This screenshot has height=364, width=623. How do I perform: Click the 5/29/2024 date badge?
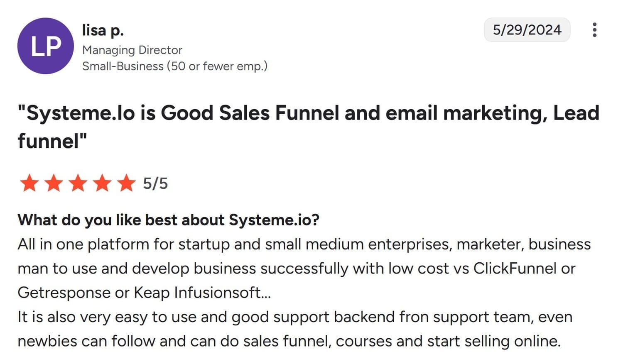pyautogui.click(x=527, y=30)
